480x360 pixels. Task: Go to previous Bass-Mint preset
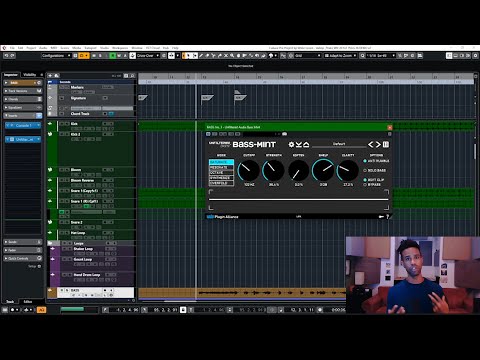pos(371,144)
